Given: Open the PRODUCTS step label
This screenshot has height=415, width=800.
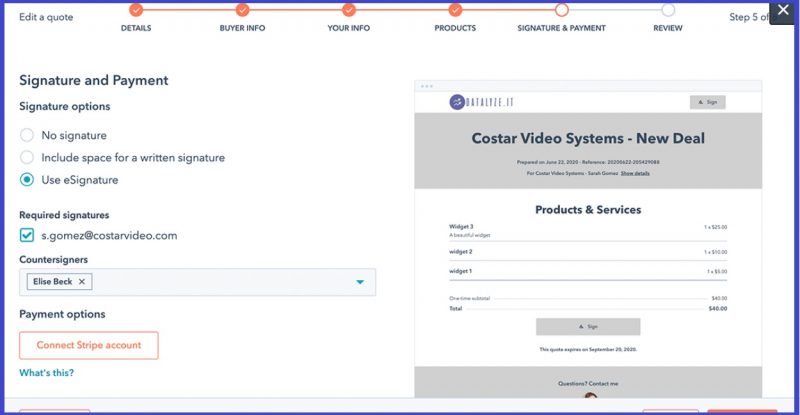Looking at the screenshot, I should point(455,28).
